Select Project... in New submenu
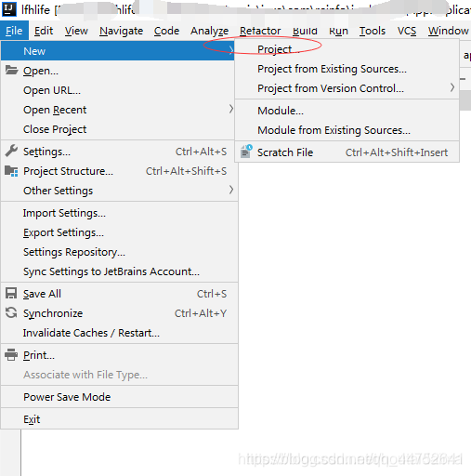471x476 pixels. click(x=347, y=49)
